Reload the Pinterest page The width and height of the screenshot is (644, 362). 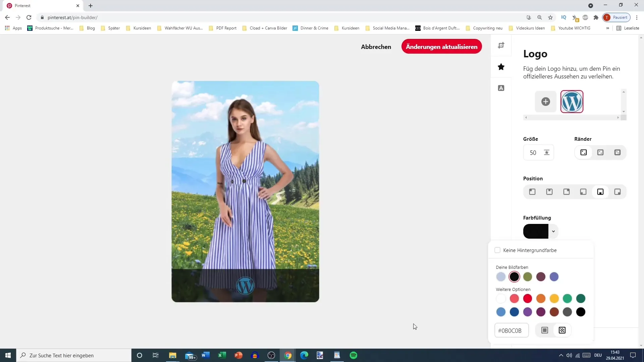point(29,17)
